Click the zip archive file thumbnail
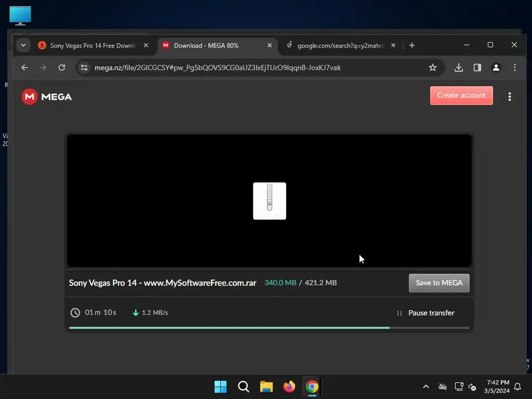The image size is (532, 399). [270, 201]
